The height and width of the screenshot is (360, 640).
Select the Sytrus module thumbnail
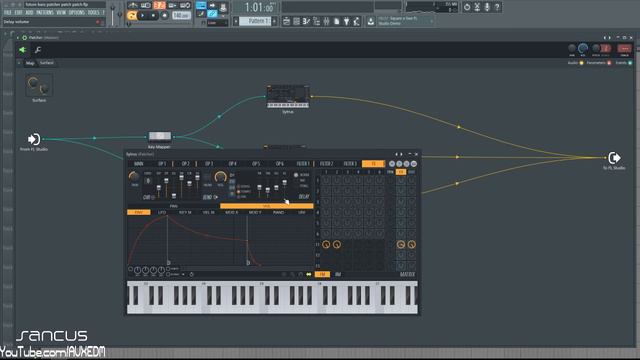288,96
